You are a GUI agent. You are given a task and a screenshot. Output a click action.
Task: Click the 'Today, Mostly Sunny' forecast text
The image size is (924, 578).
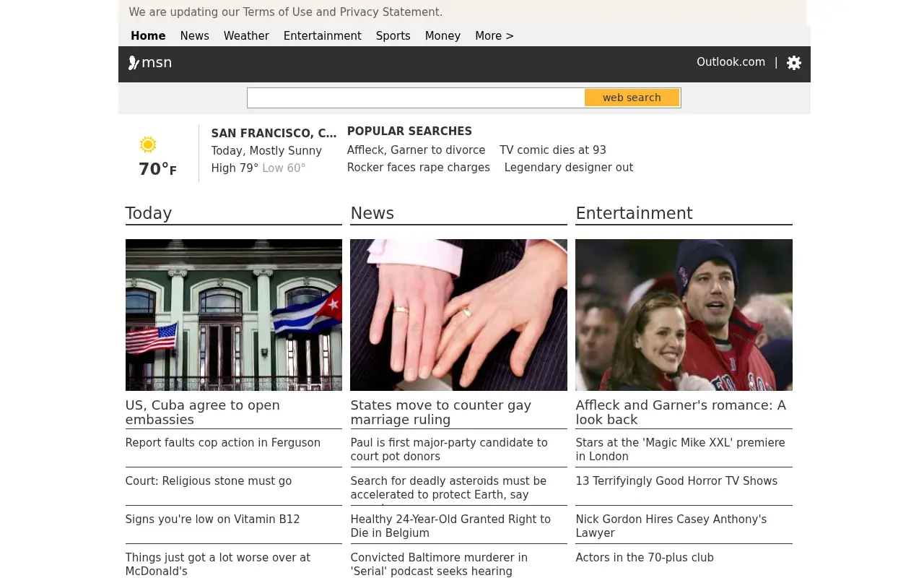click(266, 151)
